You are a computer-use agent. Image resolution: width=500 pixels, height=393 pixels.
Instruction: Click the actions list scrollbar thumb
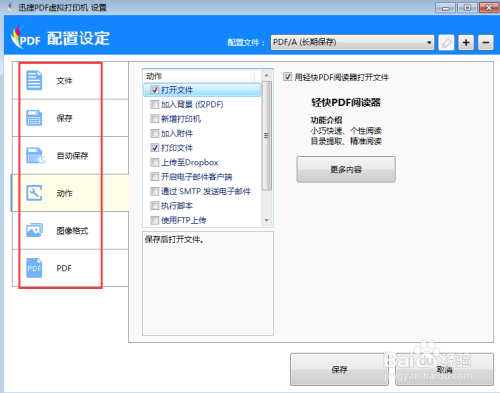266,136
